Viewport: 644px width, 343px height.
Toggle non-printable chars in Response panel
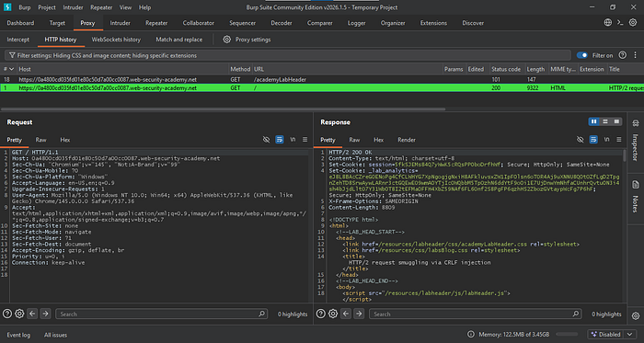[x=606, y=140]
